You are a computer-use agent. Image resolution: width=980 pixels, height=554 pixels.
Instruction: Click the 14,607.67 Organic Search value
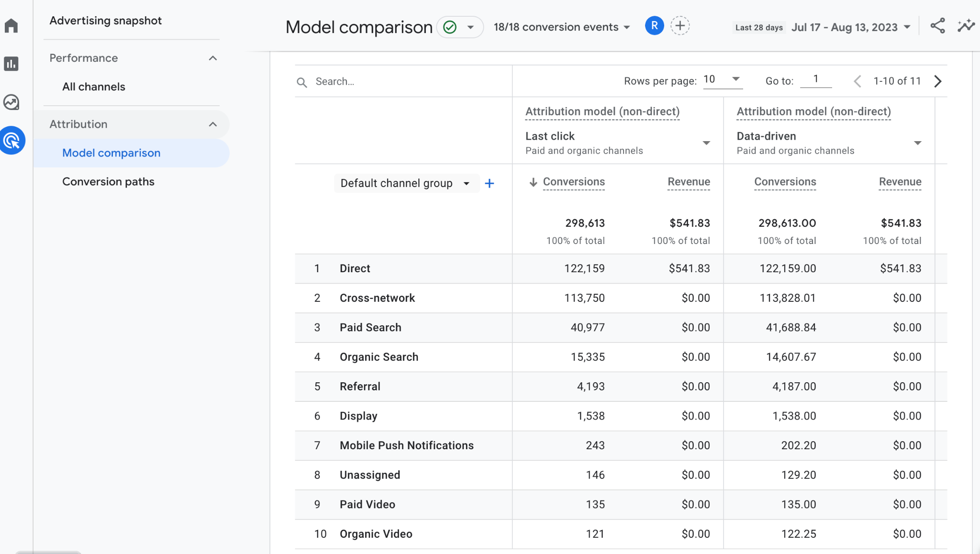click(x=791, y=357)
